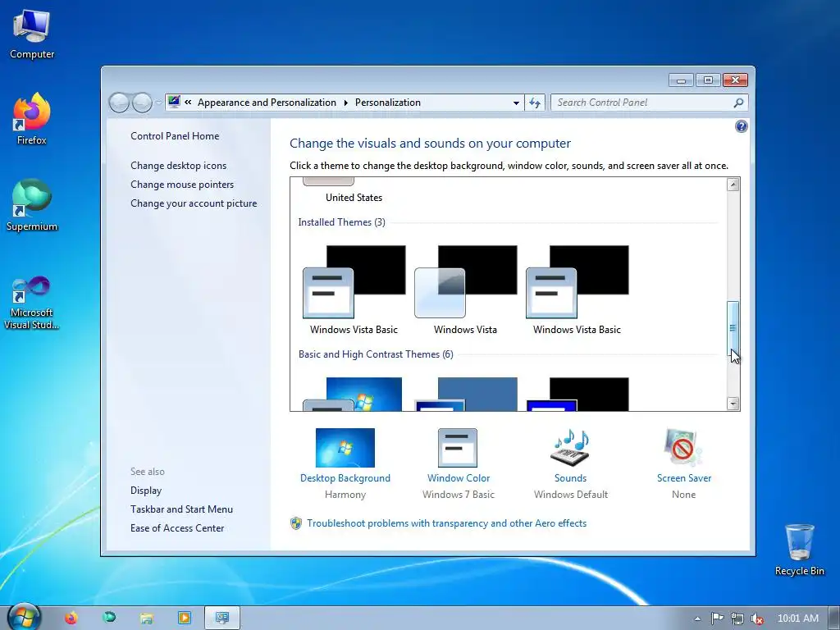
Task: Click the Action Center flag tray icon
Action: click(717, 619)
